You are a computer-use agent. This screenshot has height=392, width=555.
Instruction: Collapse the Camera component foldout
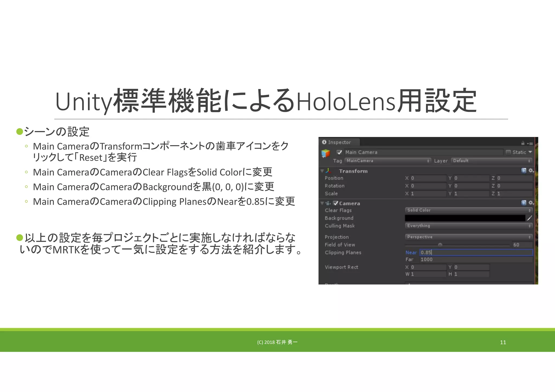(322, 203)
